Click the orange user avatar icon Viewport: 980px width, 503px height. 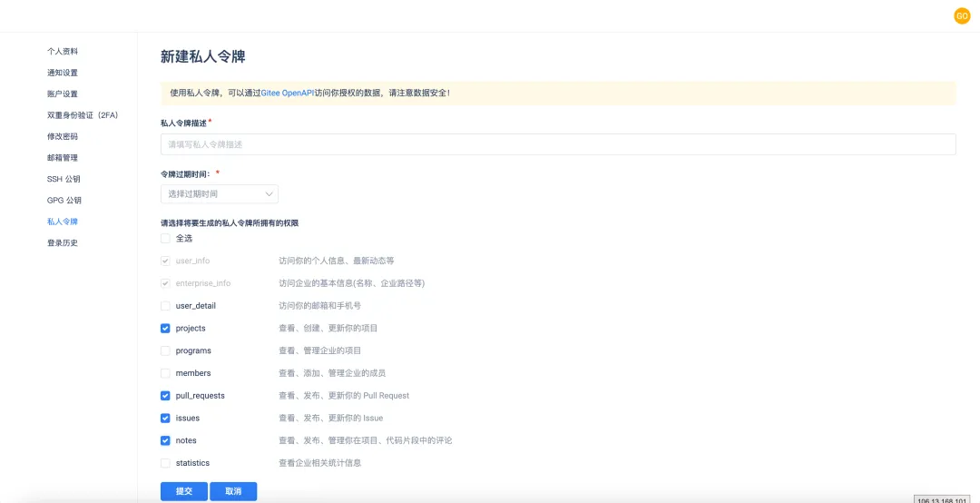click(x=962, y=15)
